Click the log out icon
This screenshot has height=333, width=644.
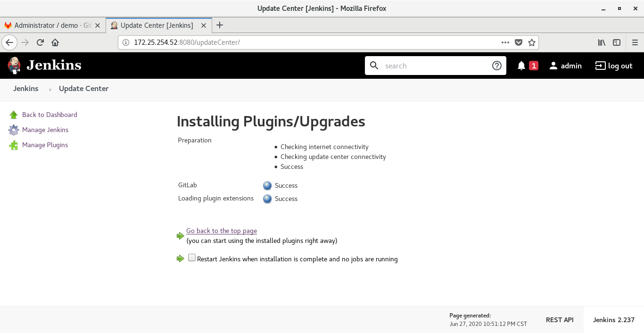(x=600, y=66)
